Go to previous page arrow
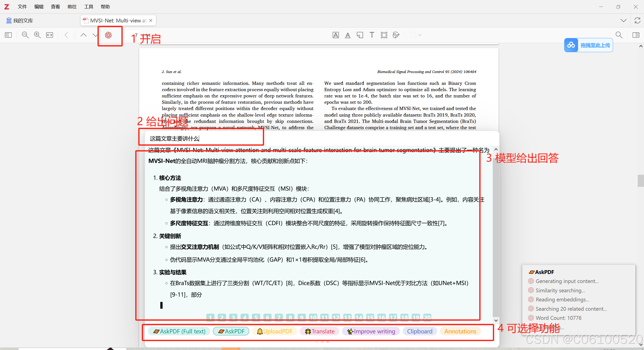This screenshot has width=644, height=350. coord(83,35)
